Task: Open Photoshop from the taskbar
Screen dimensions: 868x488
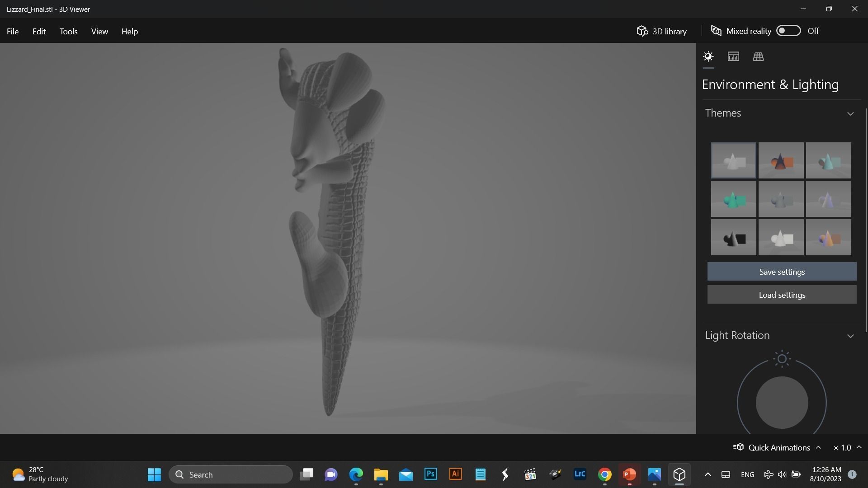Action: point(430,474)
